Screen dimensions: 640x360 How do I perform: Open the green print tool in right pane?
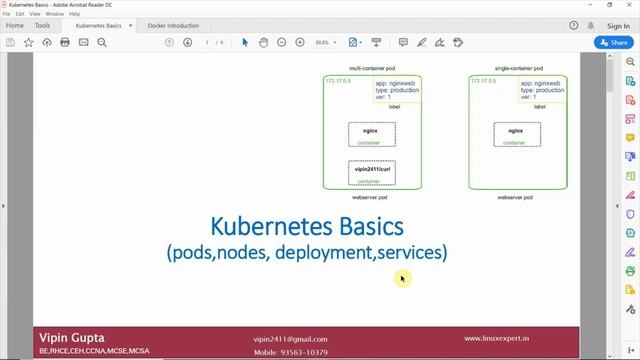(x=630, y=271)
